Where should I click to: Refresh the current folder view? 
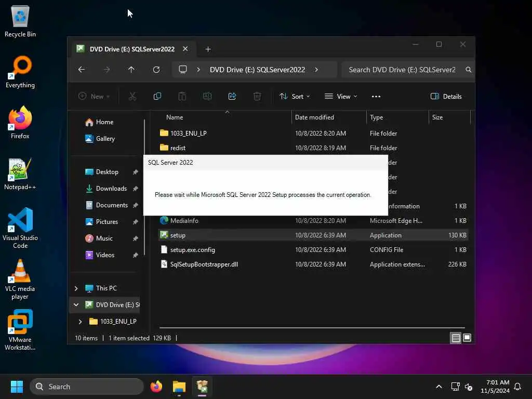coord(156,70)
